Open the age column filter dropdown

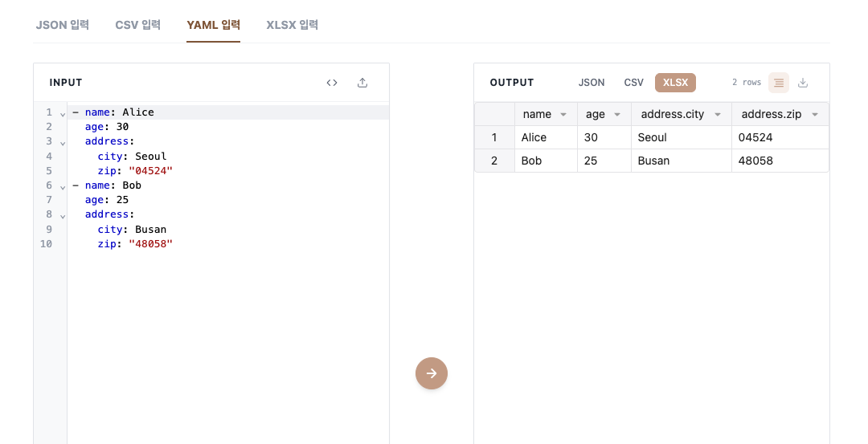click(x=617, y=115)
